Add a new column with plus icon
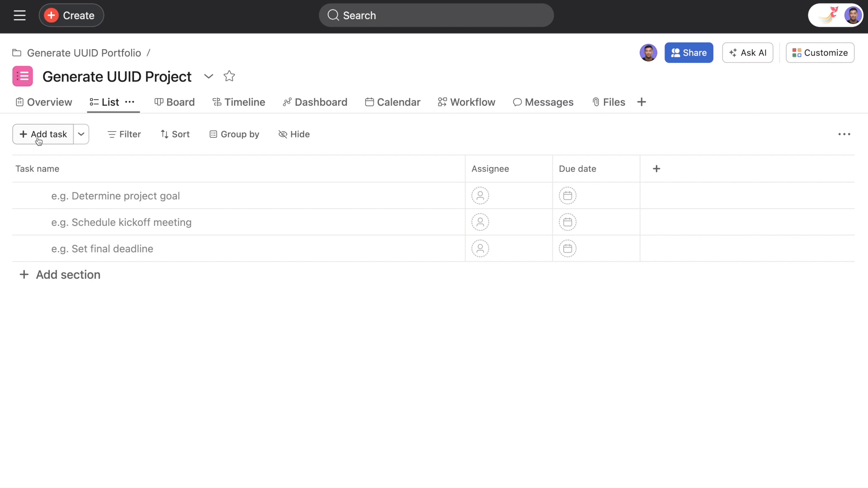Image resolution: width=868 pixels, height=488 pixels. tap(656, 169)
